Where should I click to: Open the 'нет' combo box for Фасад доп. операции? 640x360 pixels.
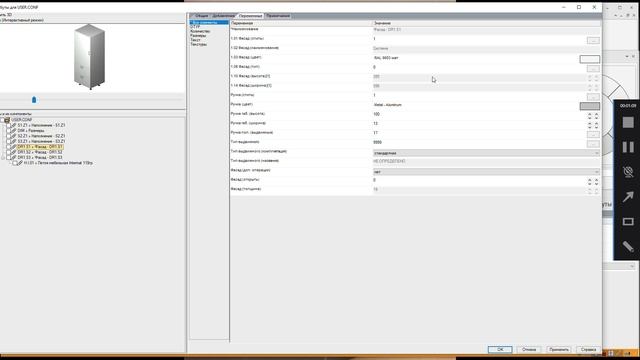(486, 172)
